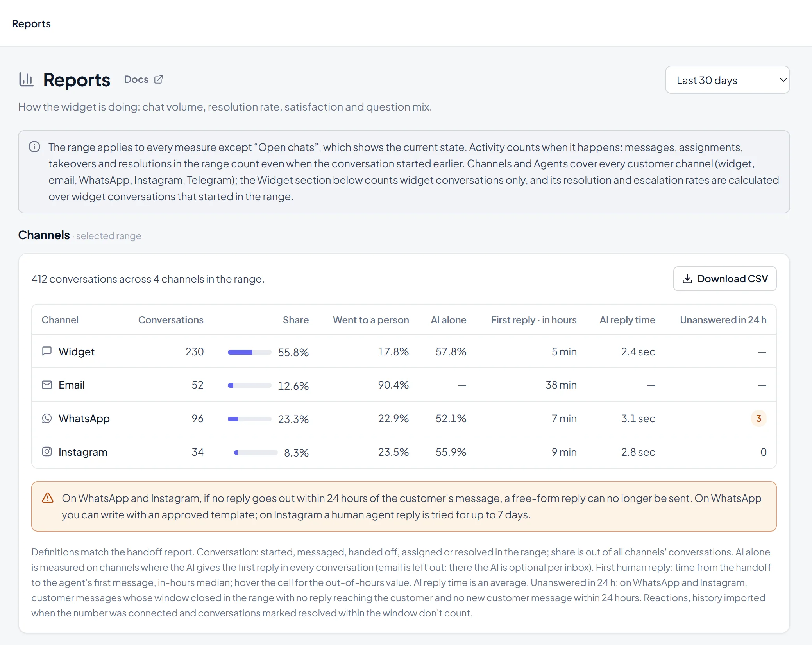Click the 412 conversations summary line
Screen dimensions: 812x645
click(148, 279)
